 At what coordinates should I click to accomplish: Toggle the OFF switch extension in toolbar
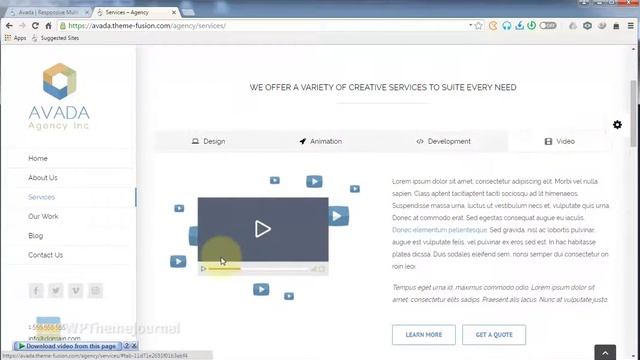pos(548,25)
